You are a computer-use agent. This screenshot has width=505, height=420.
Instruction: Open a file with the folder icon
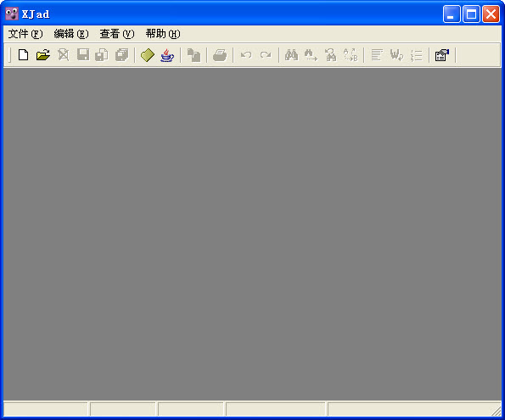tap(43, 55)
